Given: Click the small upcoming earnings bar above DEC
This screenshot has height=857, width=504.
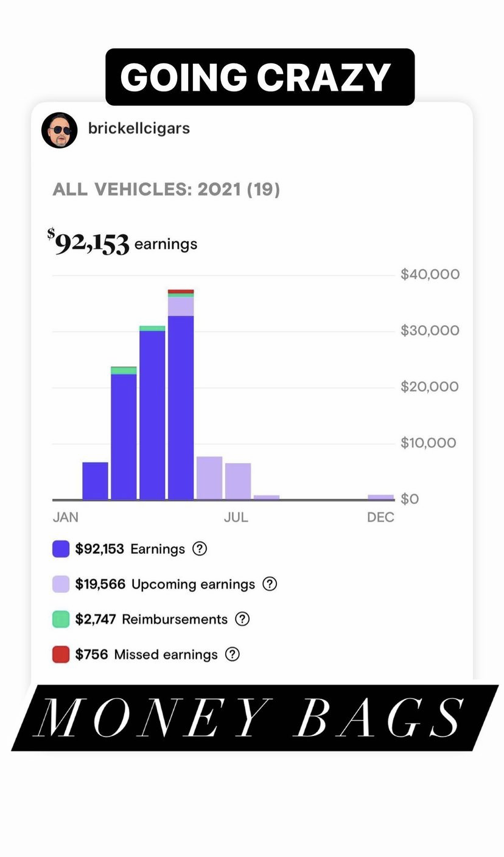Looking at the screenshot, I should pos(380,497).
